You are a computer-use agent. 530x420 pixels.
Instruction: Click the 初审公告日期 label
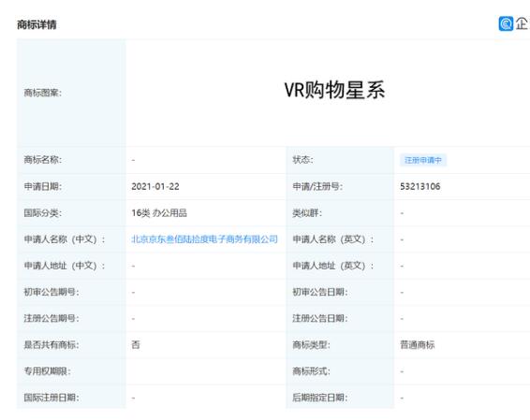[x=320, y=292]
